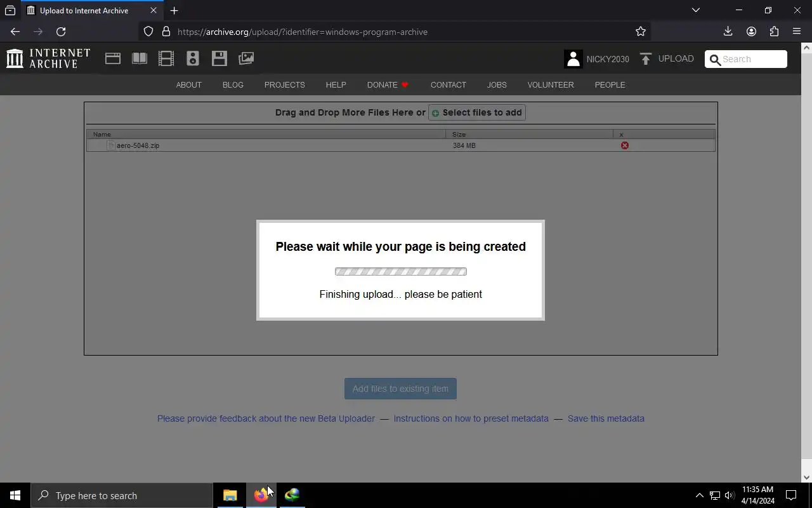This screenshot has height=508, width=812.
Task: Open the Software floppy disk icon
Action: click(x=219, y=58)
